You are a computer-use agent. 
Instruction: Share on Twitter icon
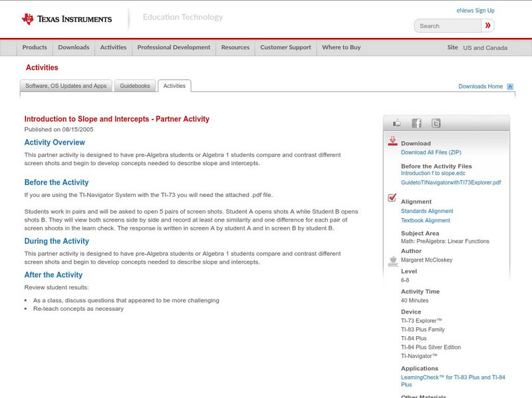pos(436,123)
